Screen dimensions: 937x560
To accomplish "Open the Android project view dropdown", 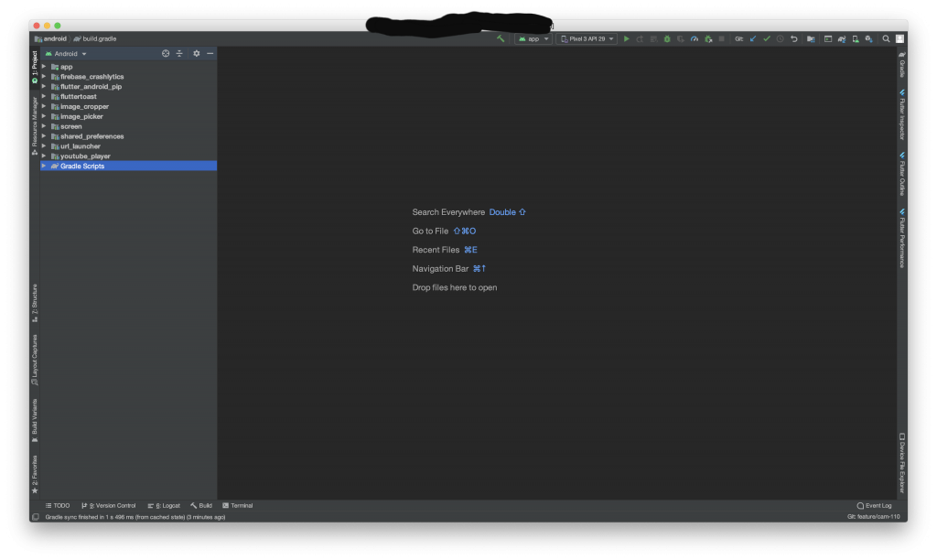I will (x=67, y=54).
